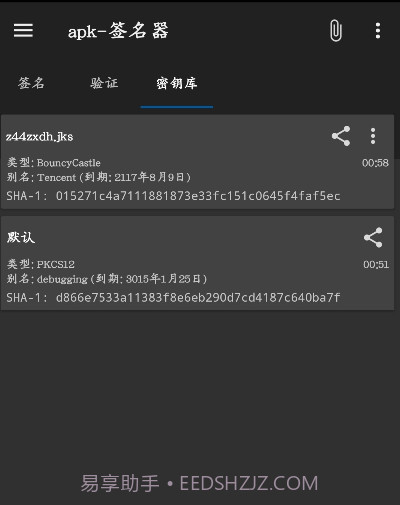Tap the paperclip attachment icon
Image resolution: width=400 pixels, height=505 pixels.
(336, 31)
